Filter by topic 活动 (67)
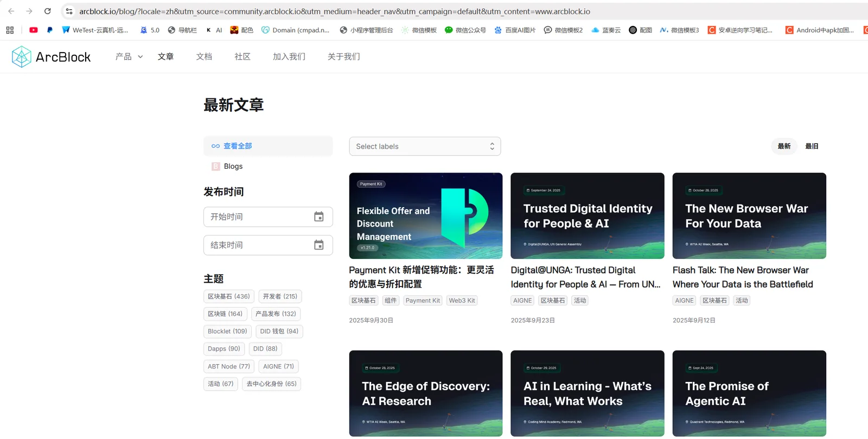 [x=221, y=384]
